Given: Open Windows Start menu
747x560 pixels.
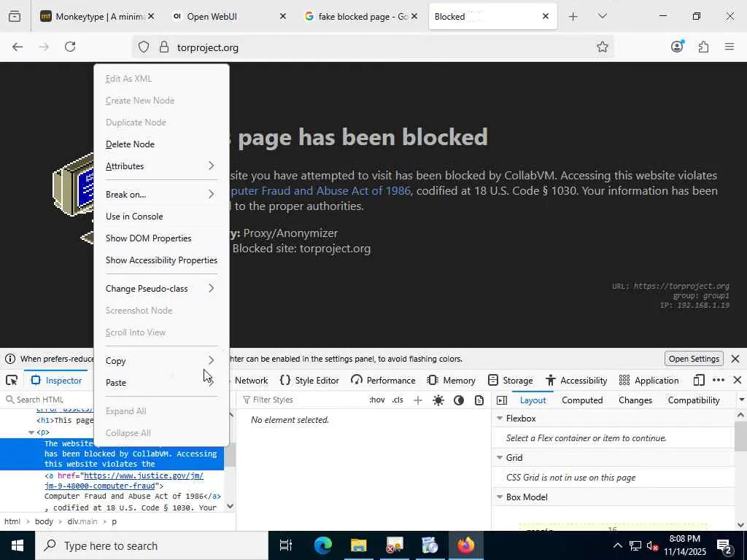Looking at the screenshot, I should tap(18, 545).
